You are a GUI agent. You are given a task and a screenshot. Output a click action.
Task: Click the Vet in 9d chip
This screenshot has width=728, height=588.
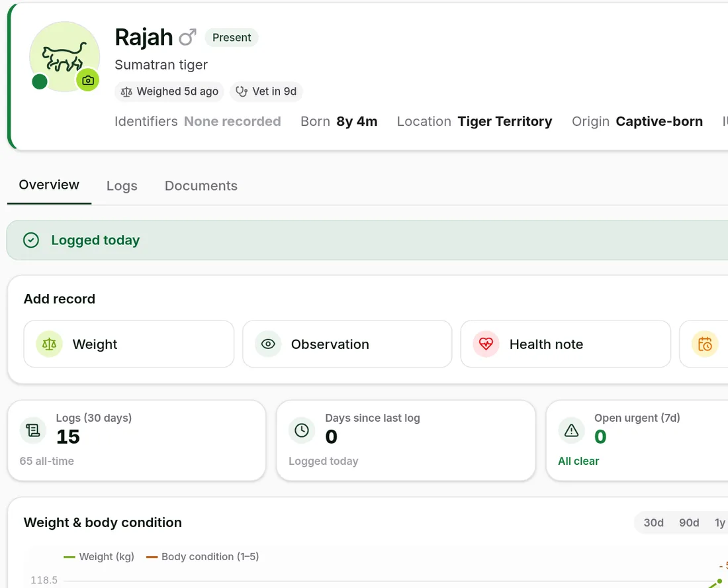[266, 91]
